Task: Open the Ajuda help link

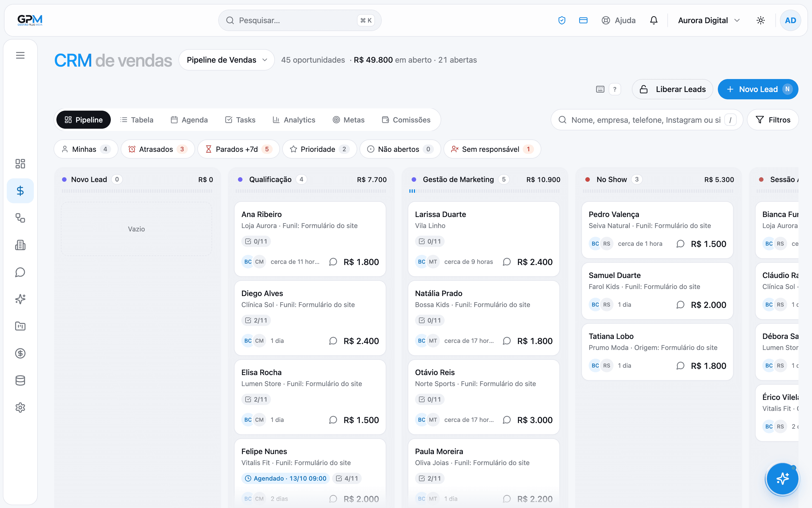Action: pos(619,21)
